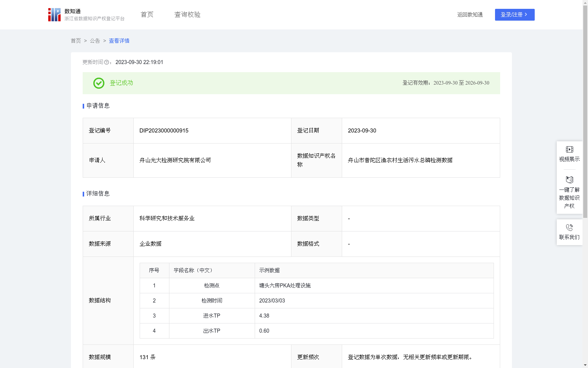Click the scrollbar up arrow

585,3
